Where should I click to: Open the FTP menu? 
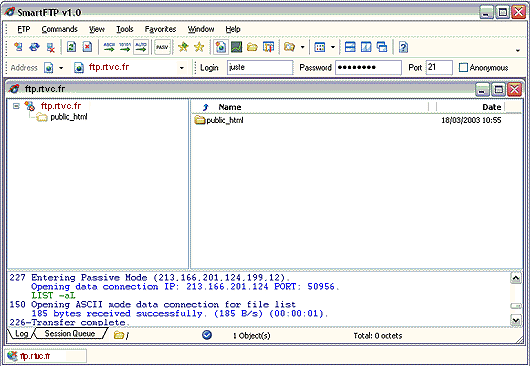click(24, 29)
